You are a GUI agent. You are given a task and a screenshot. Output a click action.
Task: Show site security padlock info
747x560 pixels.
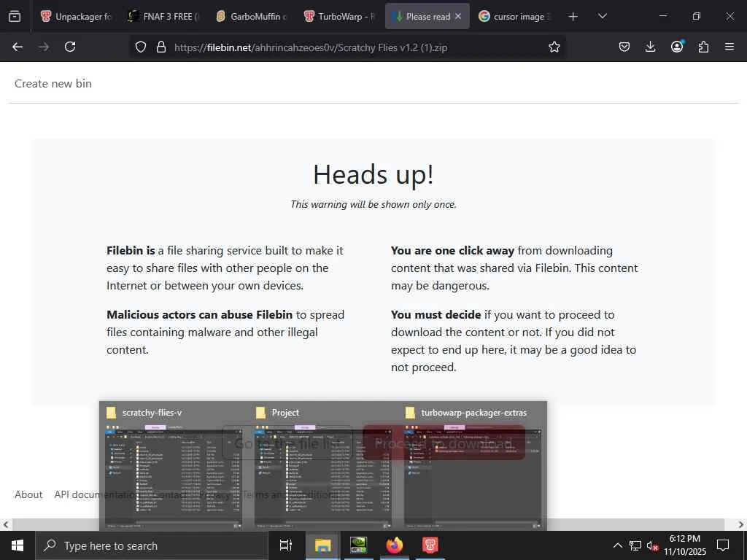coord(161,47)
